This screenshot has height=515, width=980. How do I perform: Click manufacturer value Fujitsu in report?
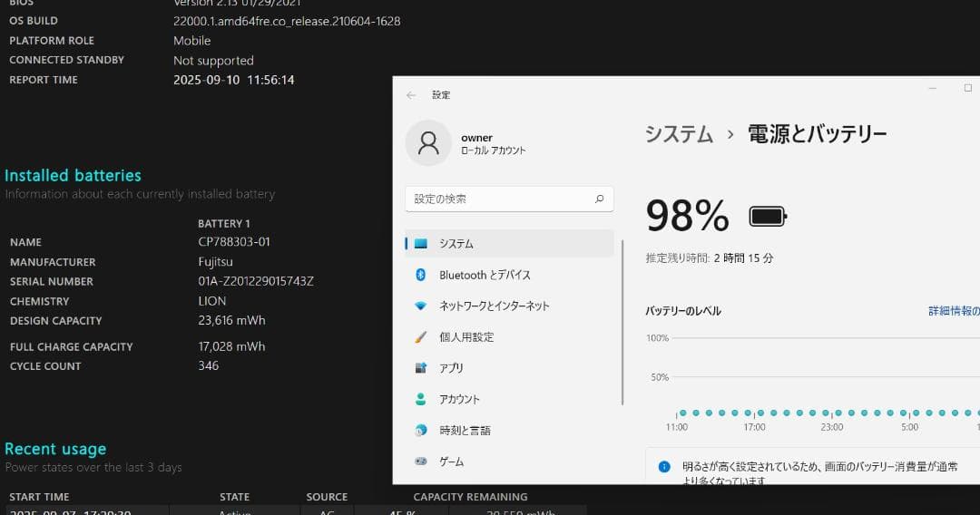[x=216, y=261]
